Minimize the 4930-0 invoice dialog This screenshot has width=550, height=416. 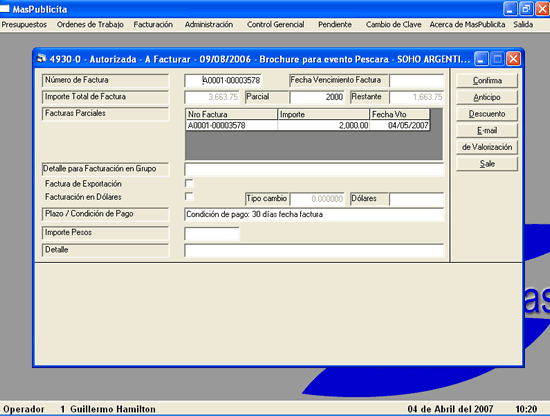(x=481, y=59)
